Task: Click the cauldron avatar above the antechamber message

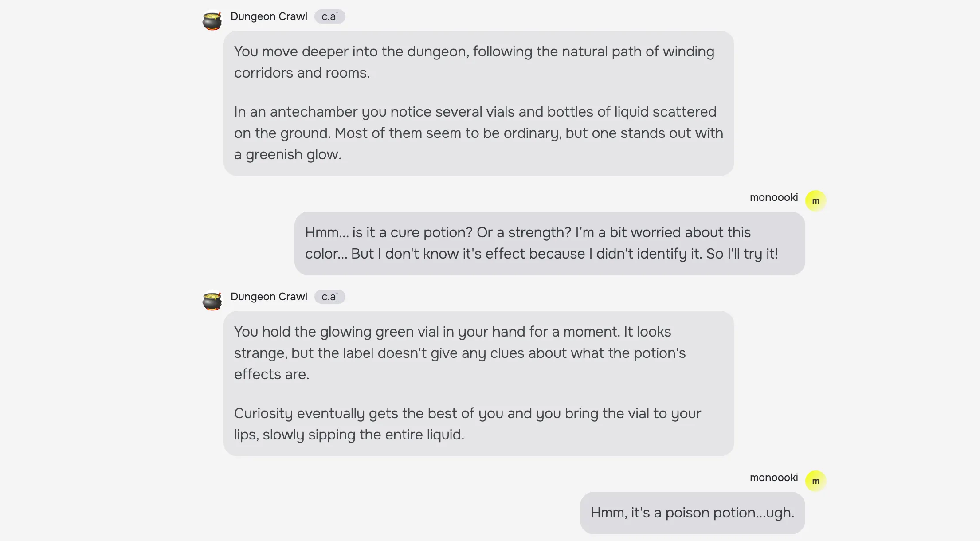Action: [x=212, y=20]
